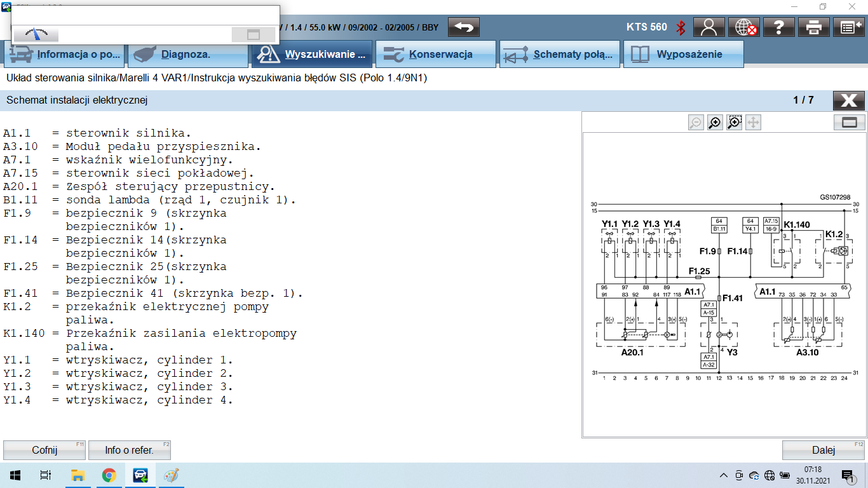Select the line A1.1 = sterownik silnika
Image resolution: width=868 pixels, height=488 pixels.
(x=97, y=133)
